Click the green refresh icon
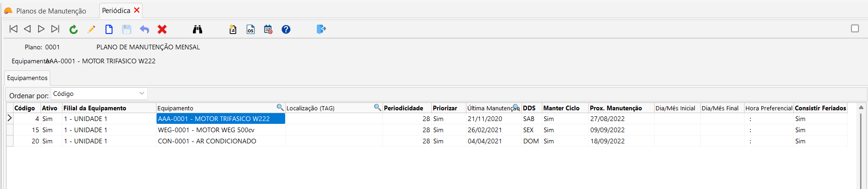Screen dimensions: 868x189 [x=74, y=29]
